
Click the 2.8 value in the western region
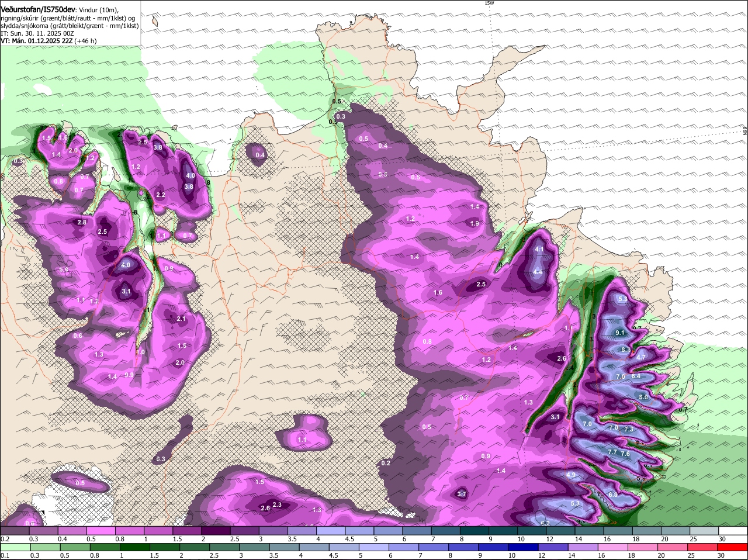coord(82,222)
